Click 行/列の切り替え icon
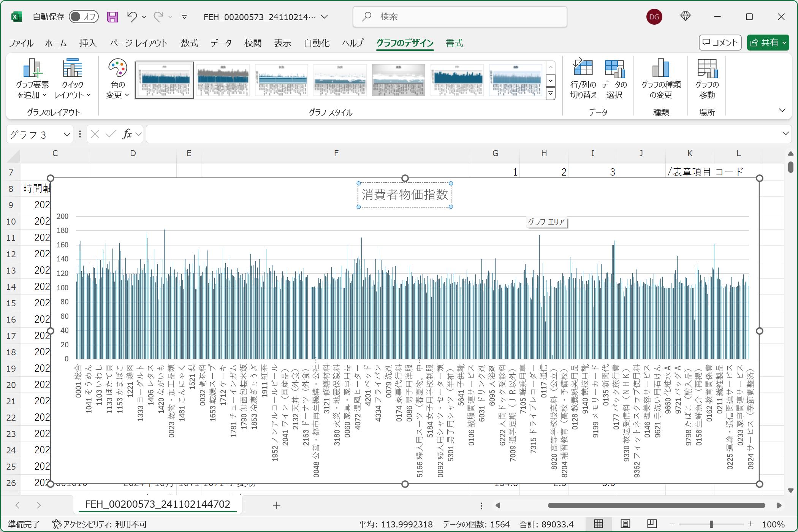The width and height of the screenshot is (798, 532). [583, 79]
